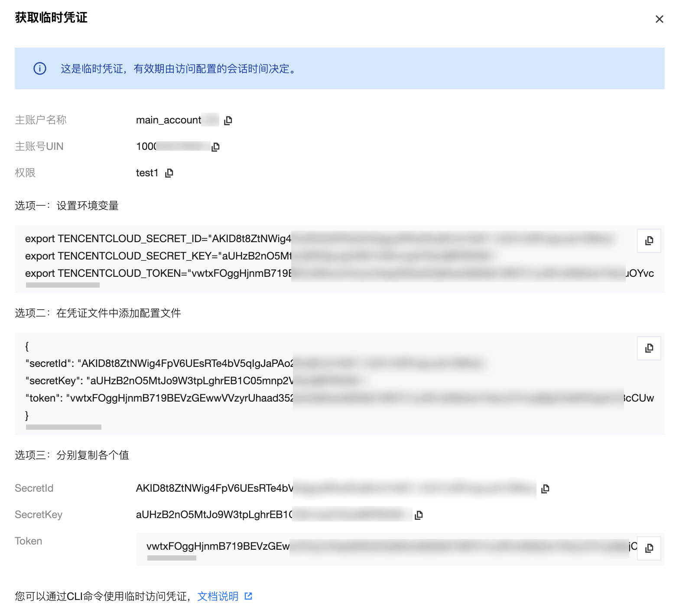Click the heading "选项二：在凭证文件中添加配置文件"
Screen dimensions: 676x616
[98, 313]
